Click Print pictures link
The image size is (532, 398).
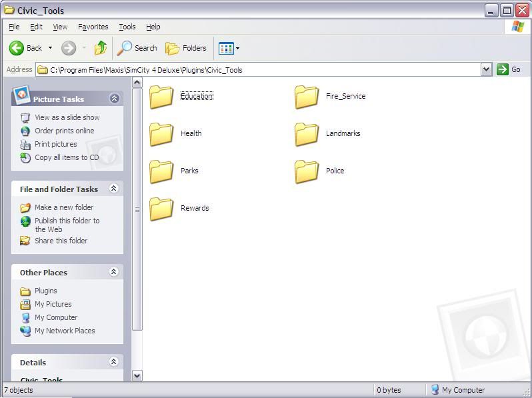tap(55, 144)
